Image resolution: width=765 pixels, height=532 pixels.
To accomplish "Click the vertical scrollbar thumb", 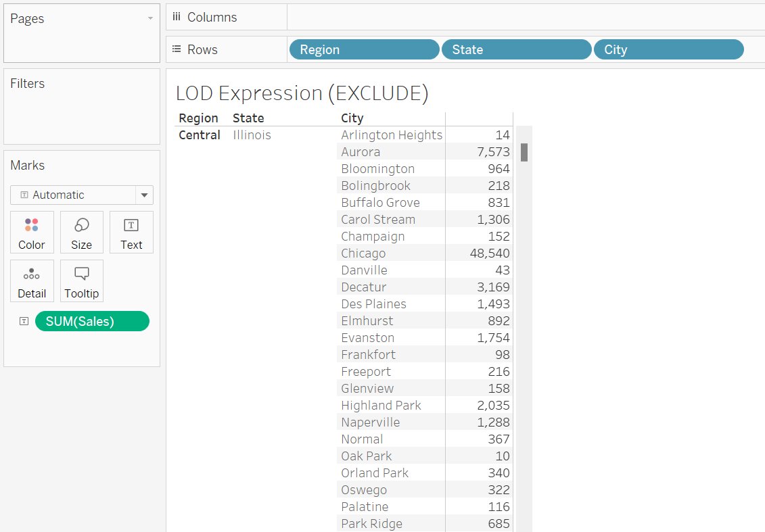I will click(x=524, y=152).
